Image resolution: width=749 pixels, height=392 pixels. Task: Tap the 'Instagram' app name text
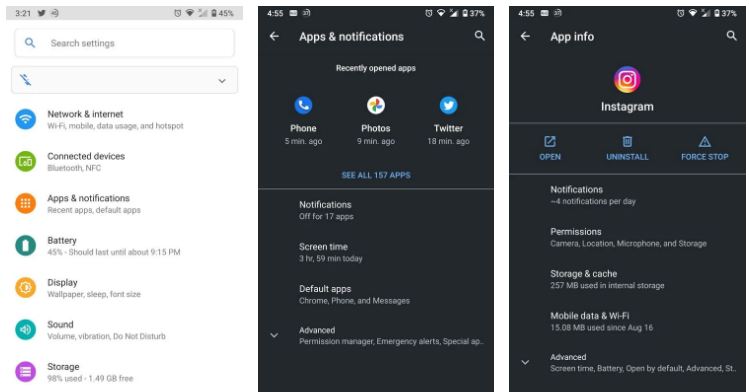[x=627, y=106]
